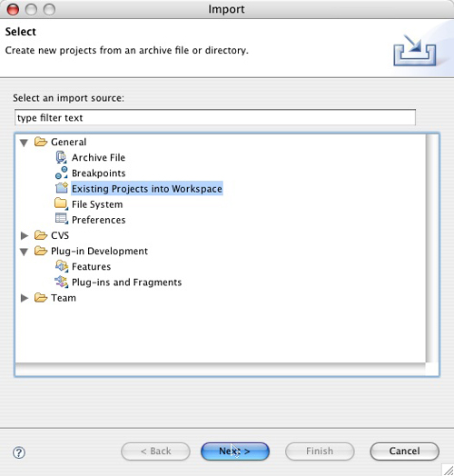The width and height of the screenshot is (454, 476).
Task: Click the Cancel button
Action: (x=405, y=451)
